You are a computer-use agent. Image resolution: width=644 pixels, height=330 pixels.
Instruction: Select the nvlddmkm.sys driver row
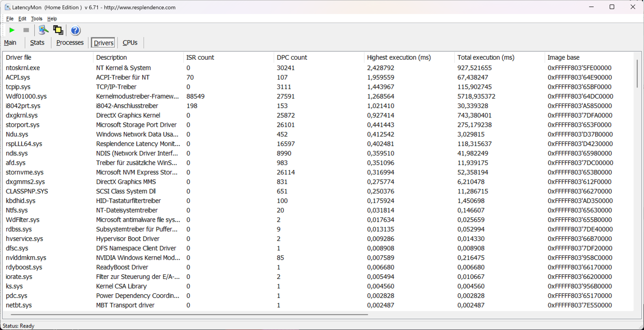26,258
